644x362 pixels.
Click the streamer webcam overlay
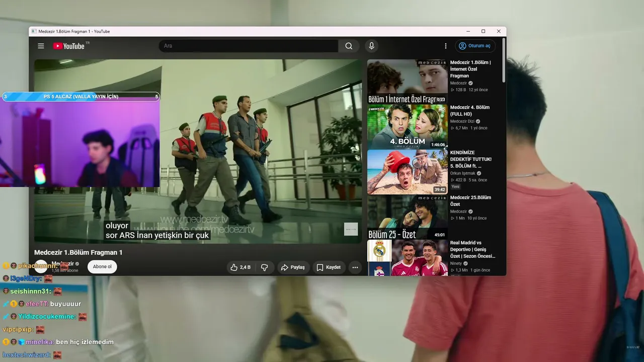[x=80, y=144]
